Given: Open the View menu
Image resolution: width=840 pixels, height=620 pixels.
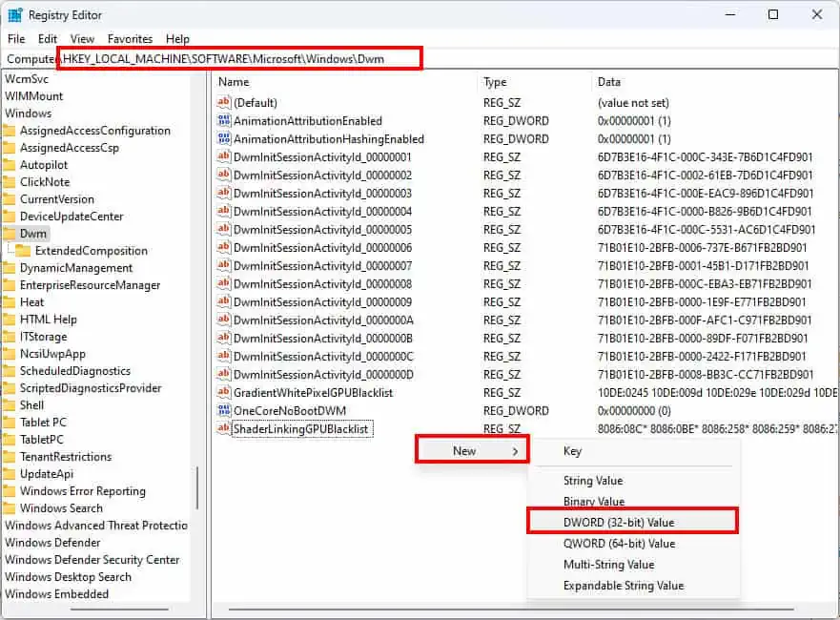Looking at the screenshot, I should coord(82,39).
